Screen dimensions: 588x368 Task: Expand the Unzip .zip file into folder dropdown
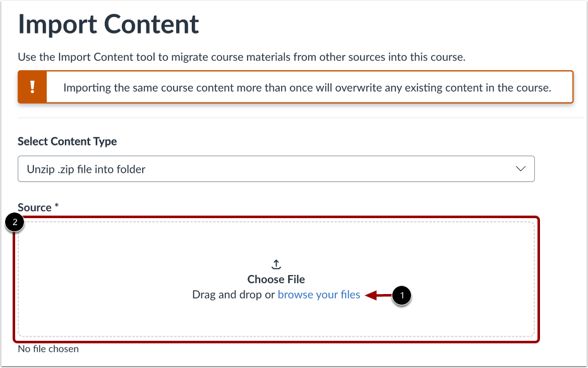(x=276, y=169)
